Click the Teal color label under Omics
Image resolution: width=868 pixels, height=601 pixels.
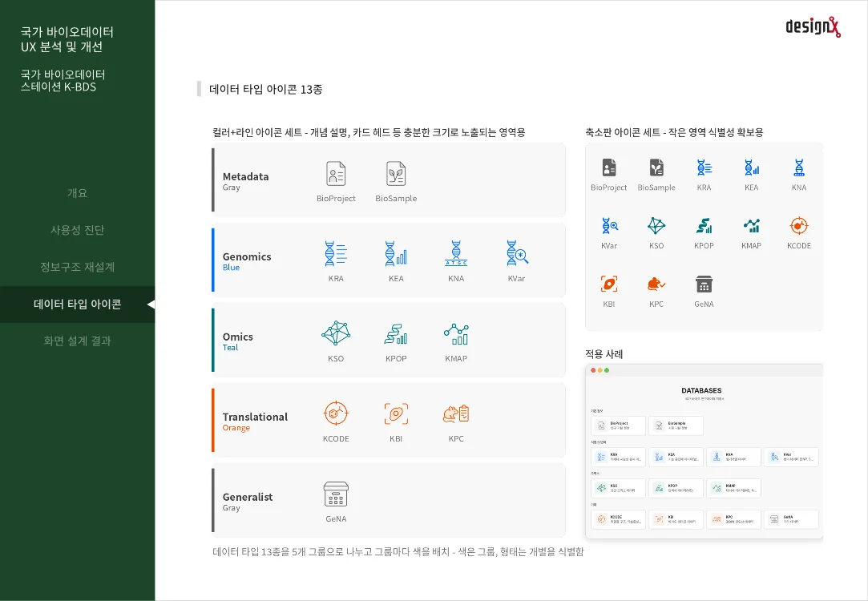pyautogui.click(x=230, y=348)
